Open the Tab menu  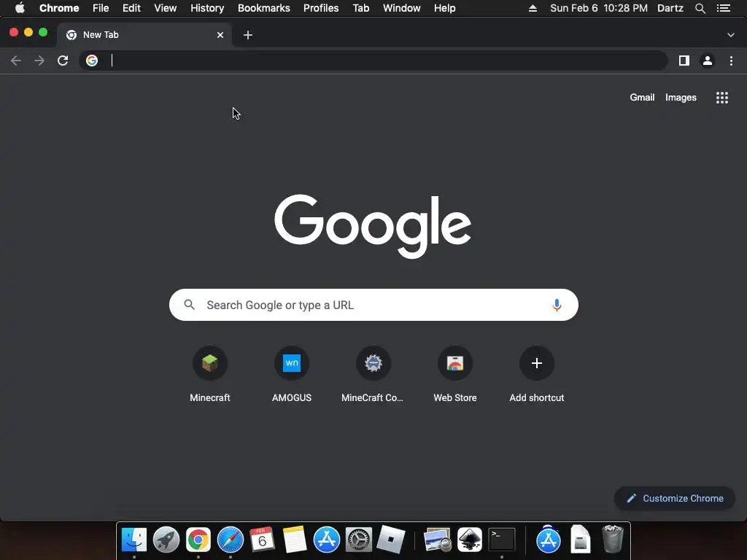pos(361,8)
